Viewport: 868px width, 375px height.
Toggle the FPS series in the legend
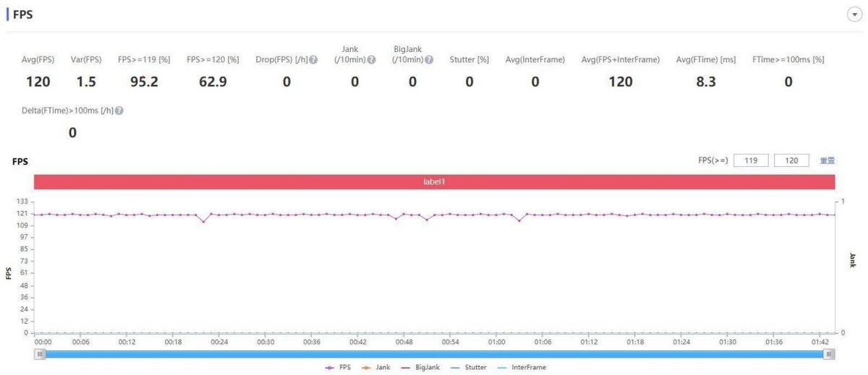(x=339, y=368)
